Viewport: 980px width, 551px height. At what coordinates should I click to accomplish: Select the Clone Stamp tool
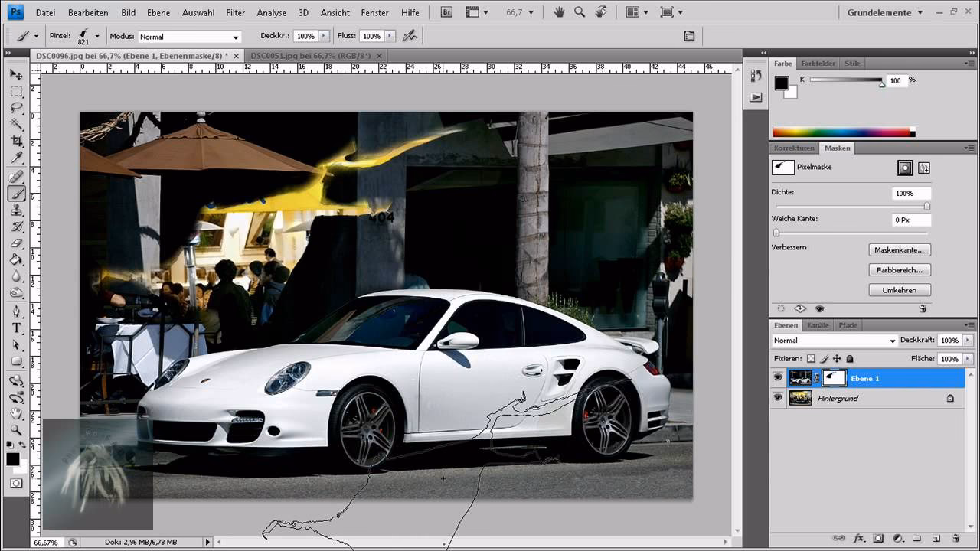(x=17, y=210)
